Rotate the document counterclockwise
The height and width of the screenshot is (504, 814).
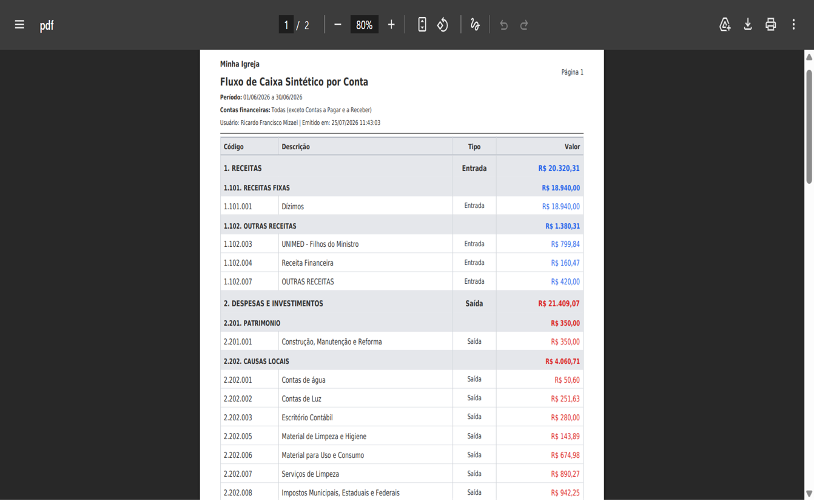pyautogui.click(x=443, y=25)
